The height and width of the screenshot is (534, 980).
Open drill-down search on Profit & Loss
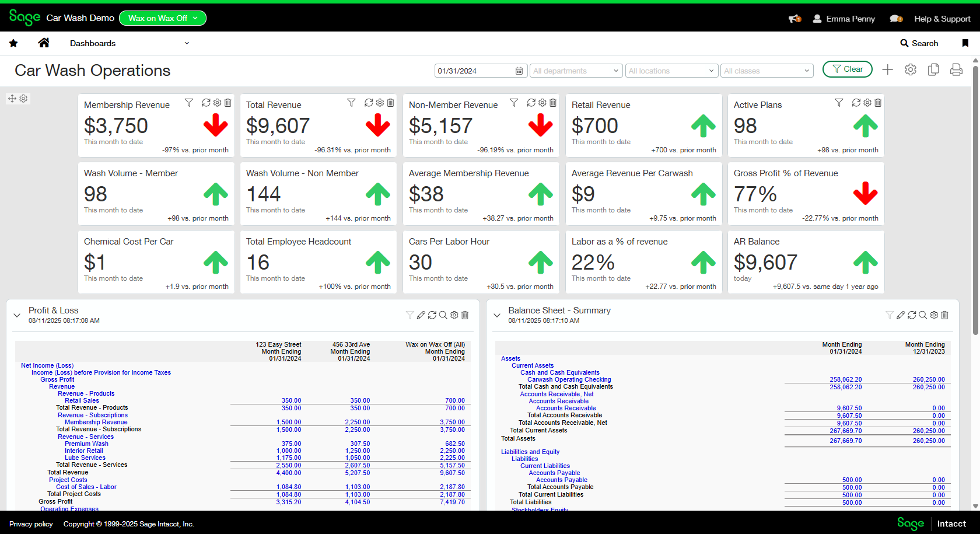click(x=443, y=315)
